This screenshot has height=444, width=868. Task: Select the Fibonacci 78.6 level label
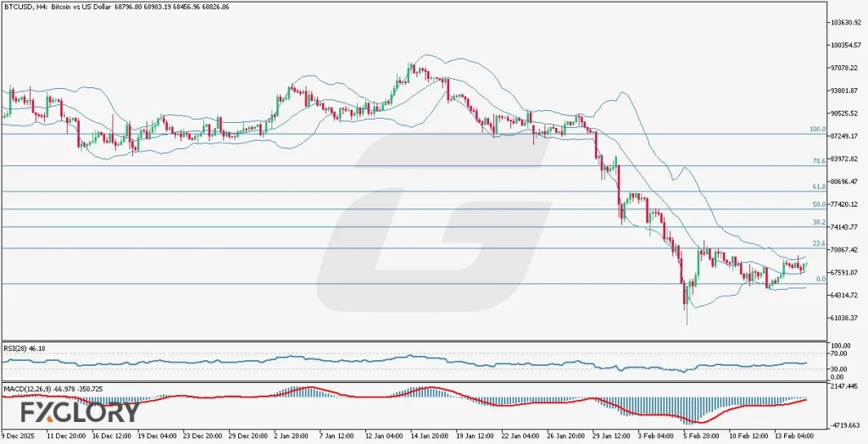[820, 160]
